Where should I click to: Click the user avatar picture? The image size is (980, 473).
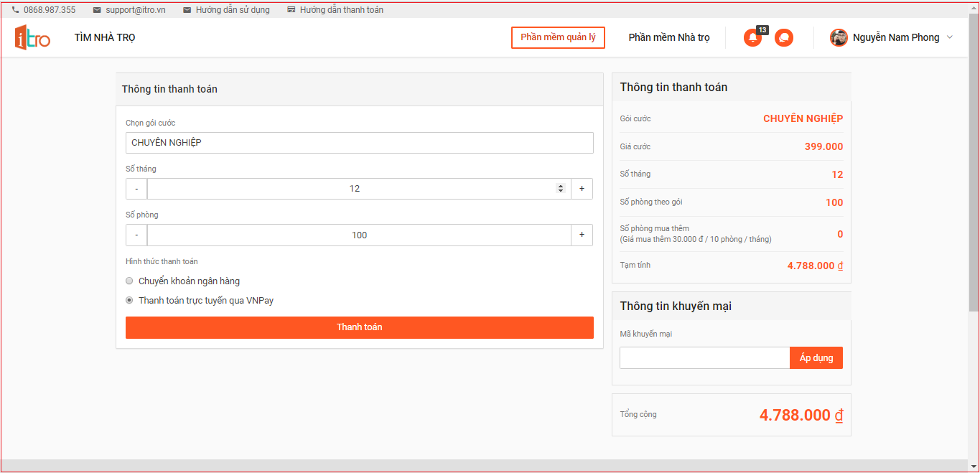pos(839,38)
